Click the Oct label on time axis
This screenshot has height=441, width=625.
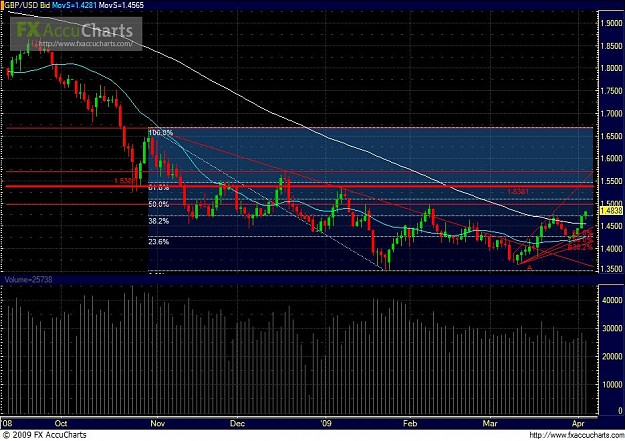pyautogui.click(x=61, y=423)
